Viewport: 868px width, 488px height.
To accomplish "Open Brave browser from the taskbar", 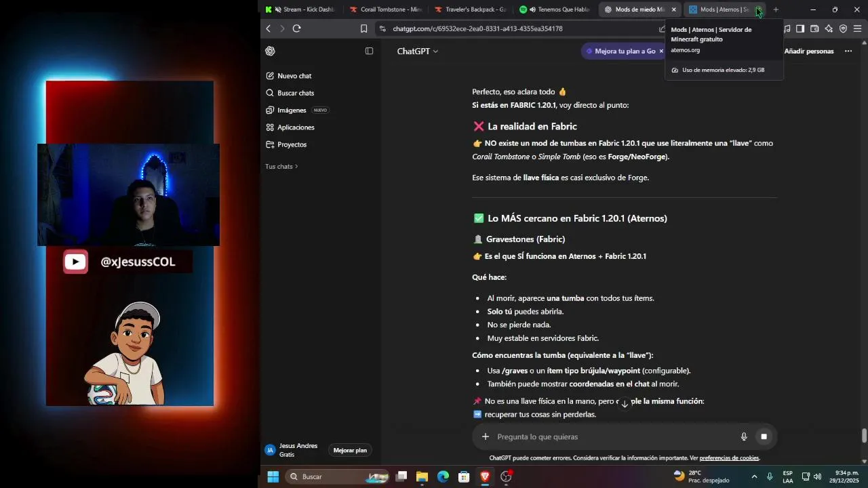I will (485, 476).
